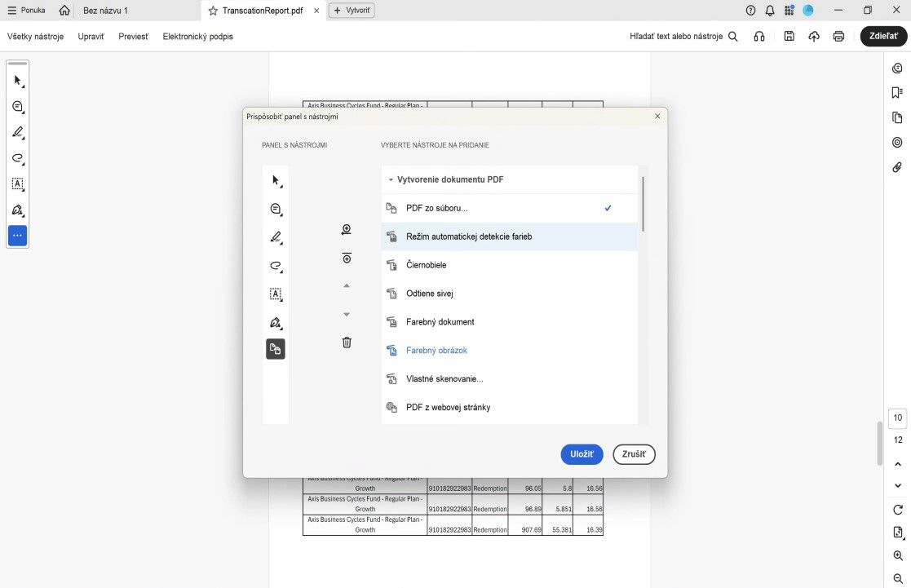Open the Ponuka hamburger menu
This screenshot has width=911, height=588.
point(26,11)
